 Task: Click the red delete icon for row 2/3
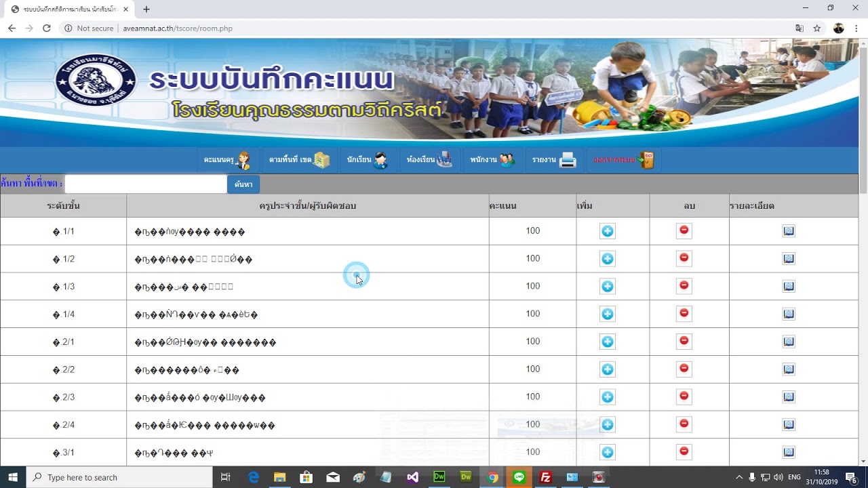(684, 396)
